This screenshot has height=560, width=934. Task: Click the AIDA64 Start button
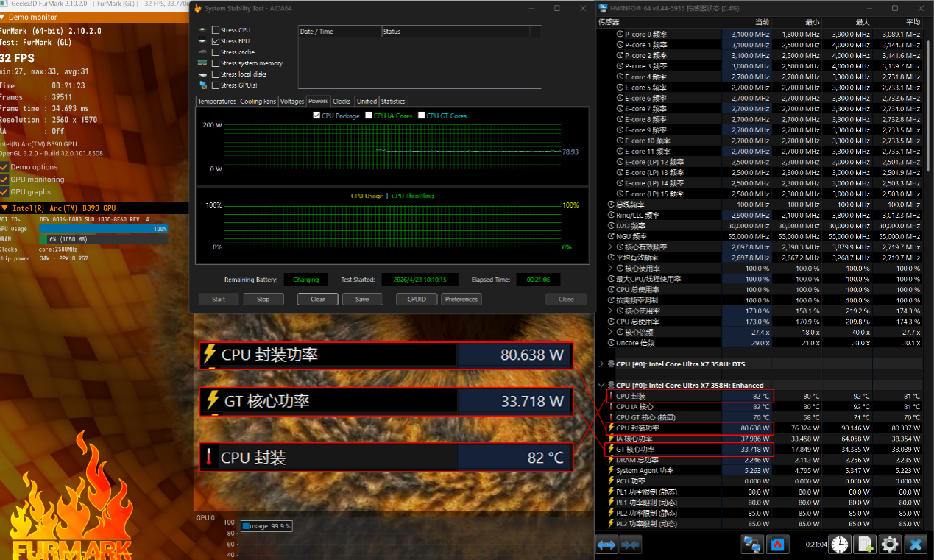pos(219,299)
